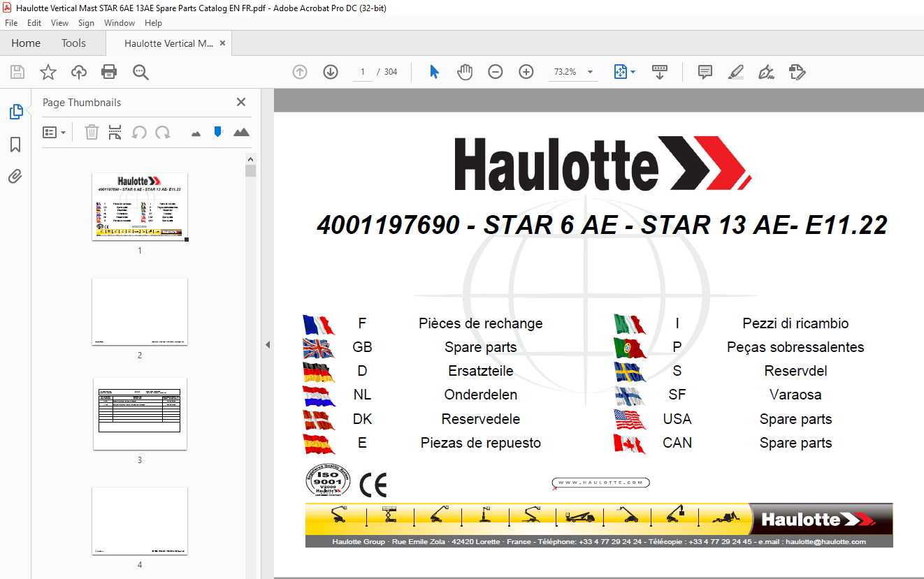Click the 'Piezas de repuesto' text
The width and height of the screenshot is (924, 579).
[481, 443]
